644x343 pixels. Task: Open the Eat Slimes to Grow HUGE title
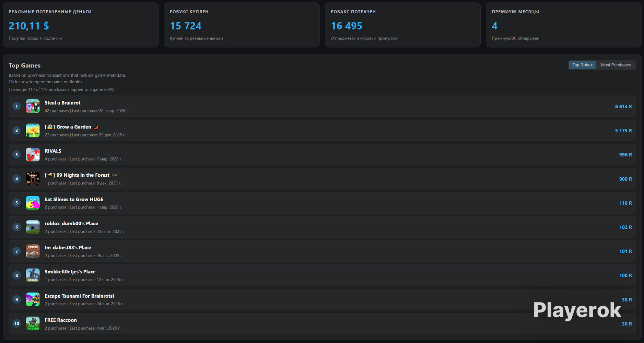[74, 199]
